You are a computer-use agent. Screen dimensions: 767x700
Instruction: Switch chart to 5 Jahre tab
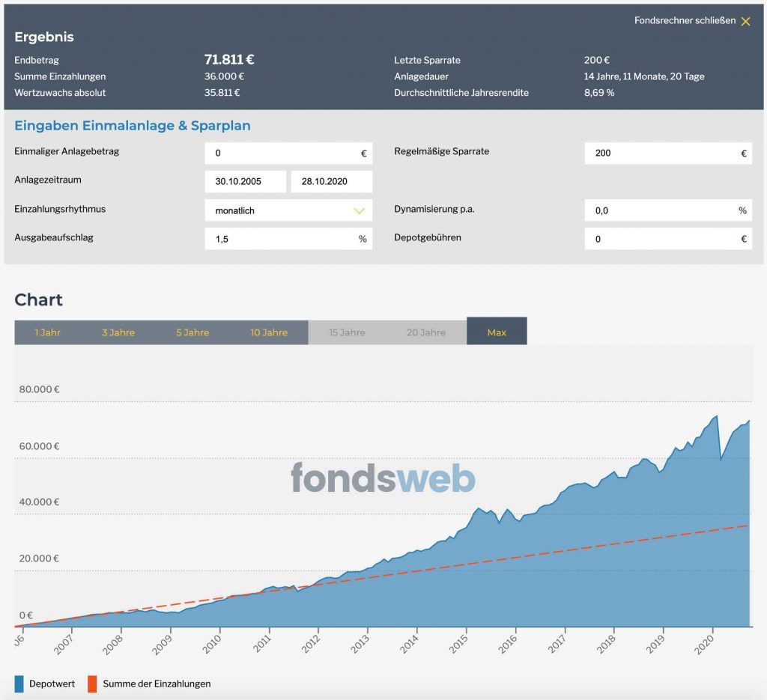(192, 332)
